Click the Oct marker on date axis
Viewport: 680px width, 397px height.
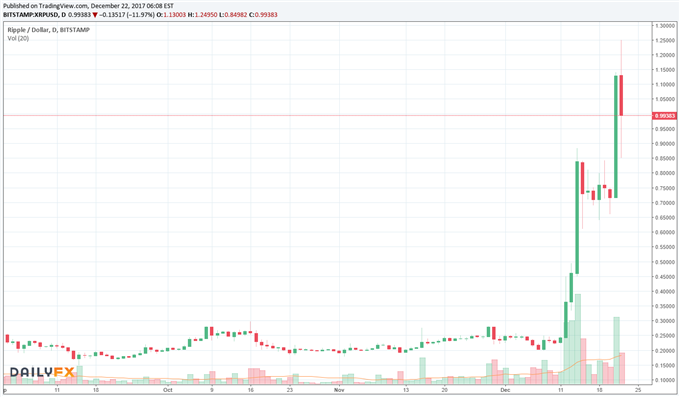[168, 390]
